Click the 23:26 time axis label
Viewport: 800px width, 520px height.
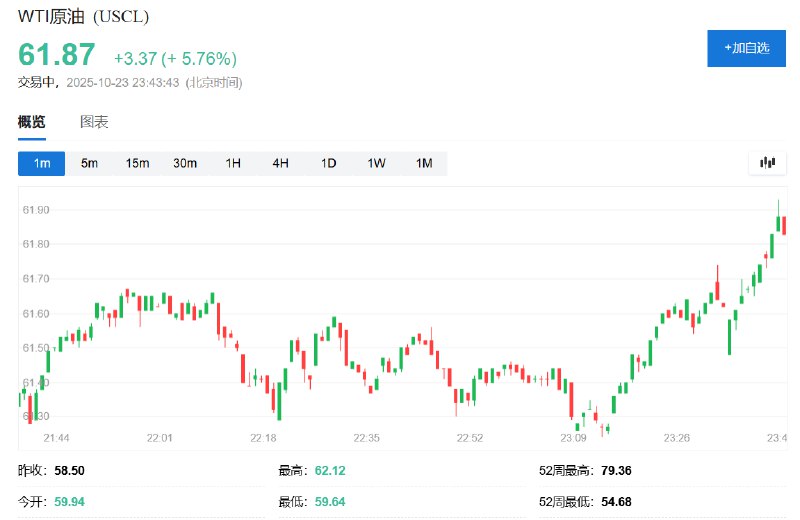pyautogui.click(x=677, y=438)
